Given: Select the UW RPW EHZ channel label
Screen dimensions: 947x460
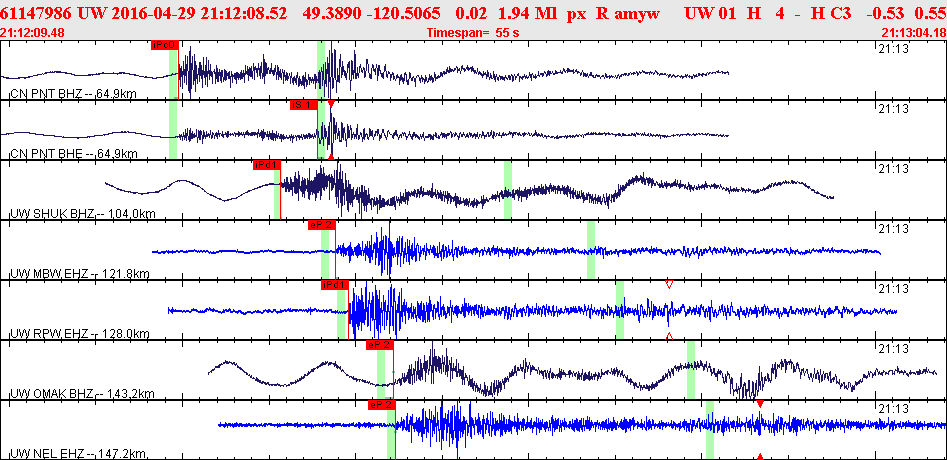Looking at the screenshot, I should (x=79, y=334).
